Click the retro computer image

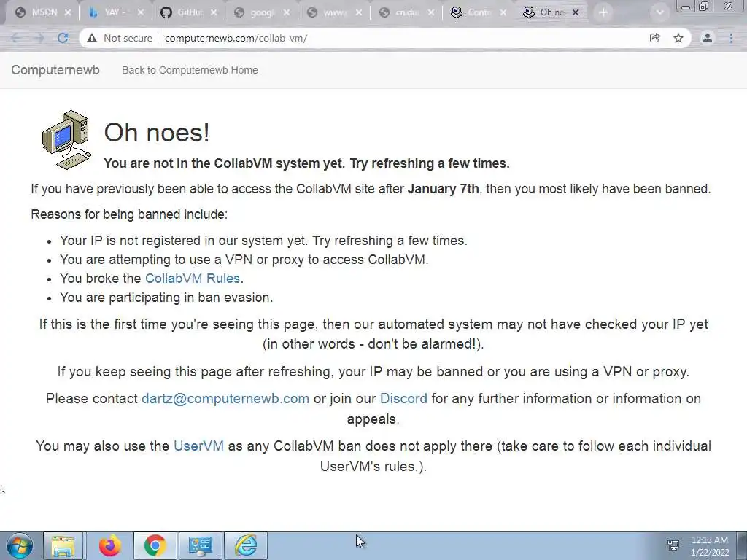pos(66,139)
